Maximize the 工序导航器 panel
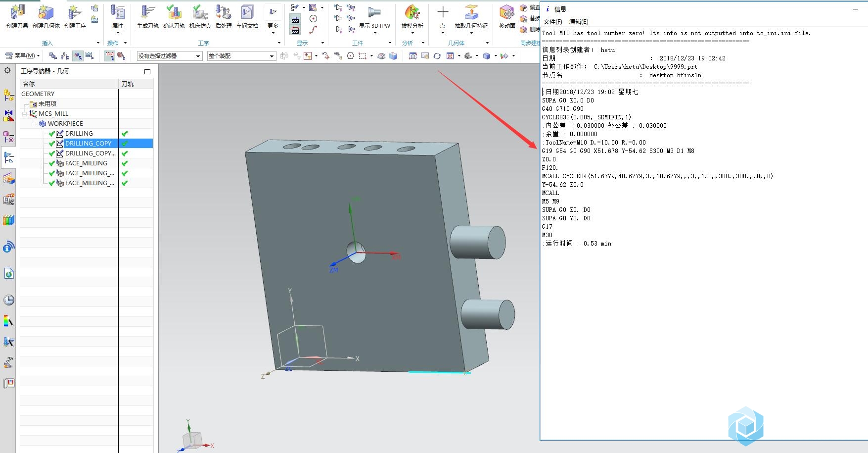The image size is (868, 453). point(147,71)
